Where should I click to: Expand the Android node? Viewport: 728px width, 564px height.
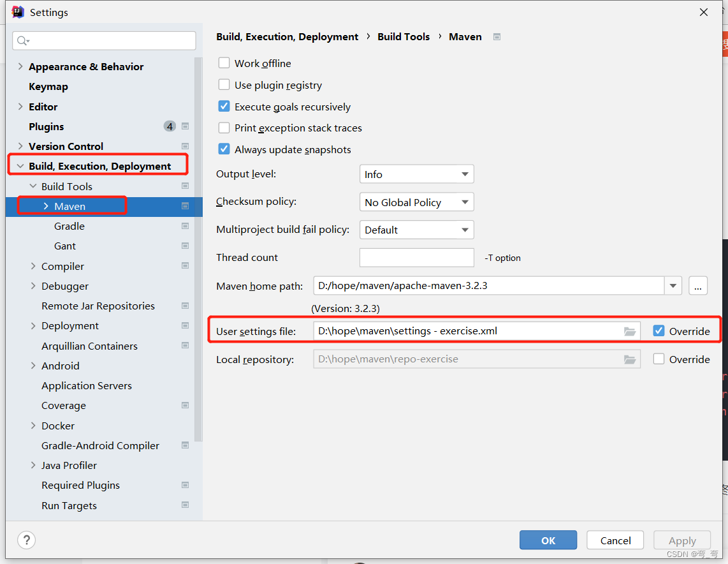(33, 366)
